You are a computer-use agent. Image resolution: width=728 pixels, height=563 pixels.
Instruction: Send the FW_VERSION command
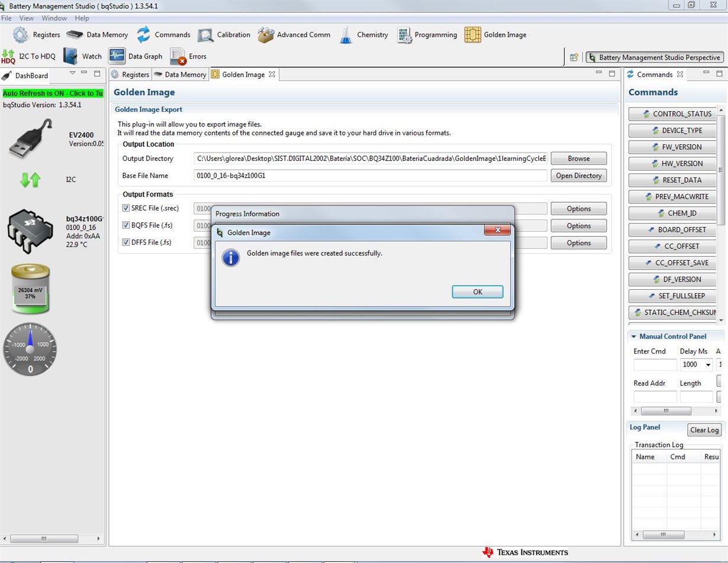[673, 147]
